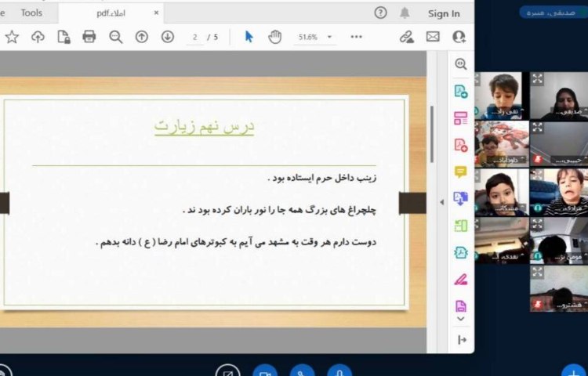The width and height of the screenshot is (588, 376).
Task: Hide the tools pane with the small left triangle
Action: point(441,202)
